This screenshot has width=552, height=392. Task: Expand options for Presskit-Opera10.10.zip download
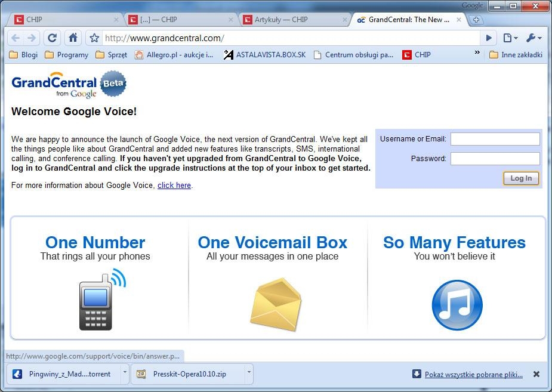[x=248, y=372]
